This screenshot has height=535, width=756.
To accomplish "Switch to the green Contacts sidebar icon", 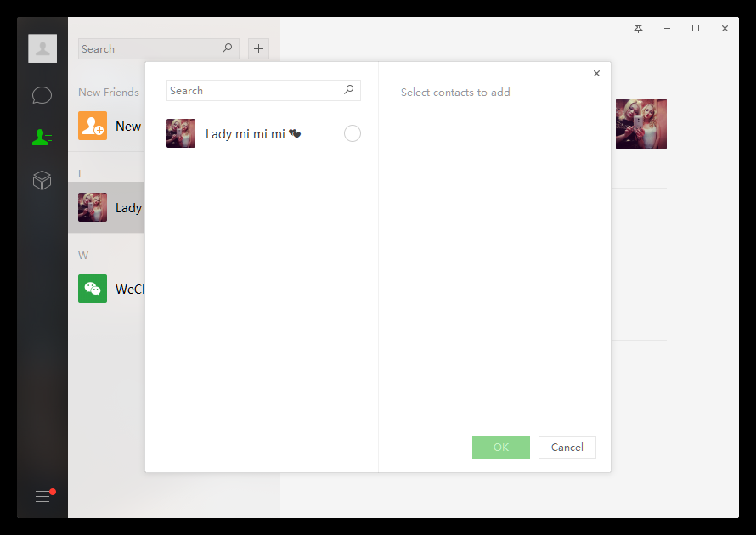I will tap(42, 138).
